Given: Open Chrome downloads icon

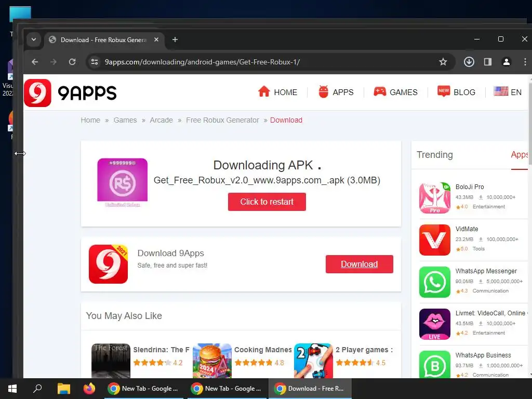Looking at the screenshot, I should point(469,62).
